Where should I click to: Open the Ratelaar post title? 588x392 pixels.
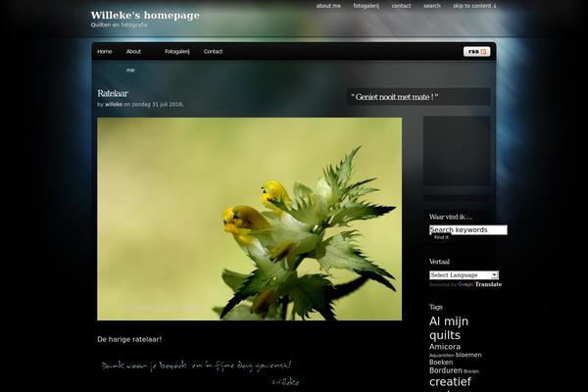tap(113, 93)
